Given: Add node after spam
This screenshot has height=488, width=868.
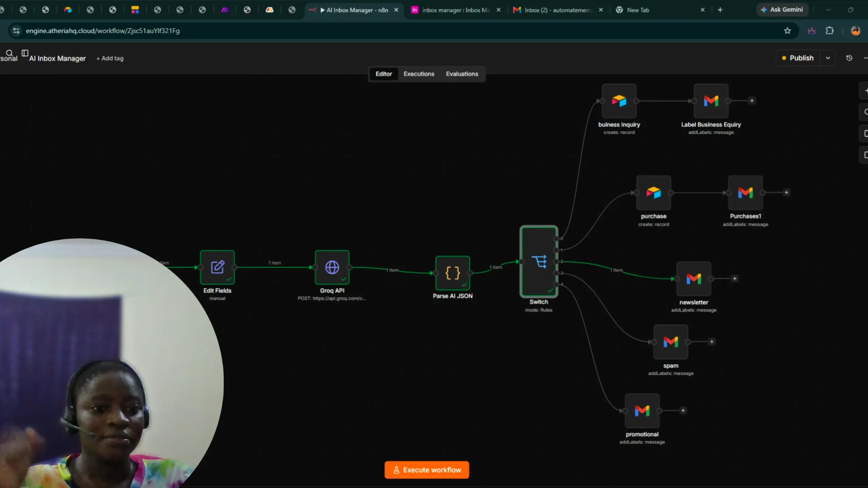Looking at the screenshot, I should pos(712,342).
